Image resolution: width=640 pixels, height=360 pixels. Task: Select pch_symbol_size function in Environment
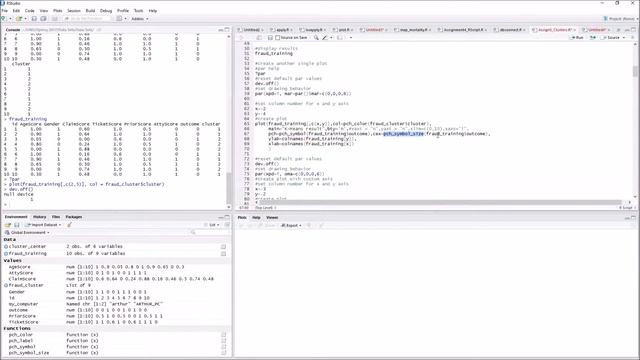click(29, 353)
